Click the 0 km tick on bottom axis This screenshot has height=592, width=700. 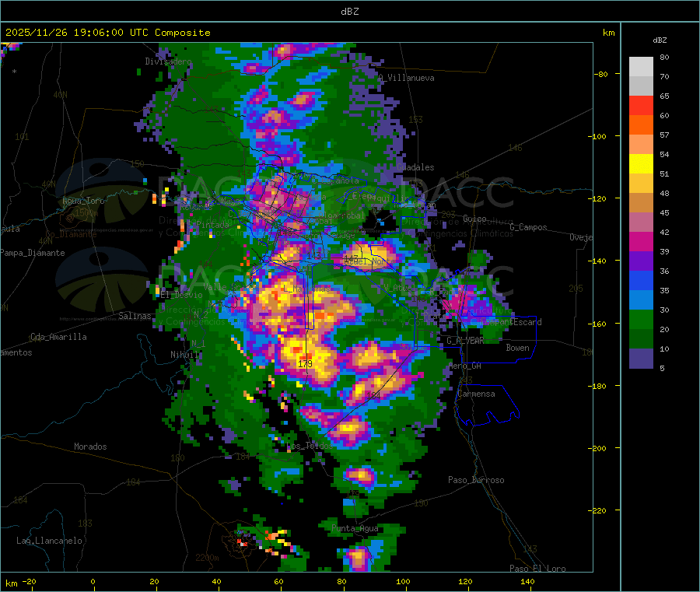point(93,581)
